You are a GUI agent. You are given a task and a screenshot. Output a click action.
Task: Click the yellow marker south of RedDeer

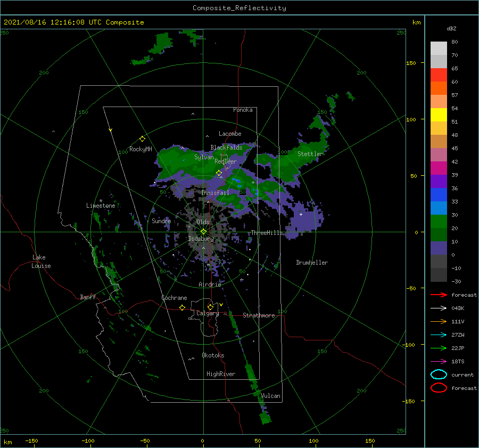(x=219, y=173)
